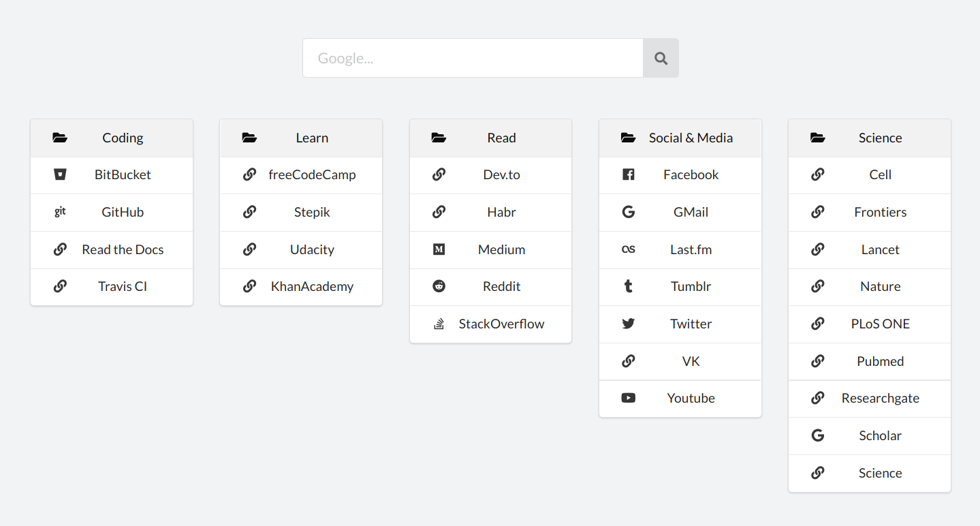Click the chain icon beside Nature
This screenshot has height=526, width=980.
[x=817, y=286]
